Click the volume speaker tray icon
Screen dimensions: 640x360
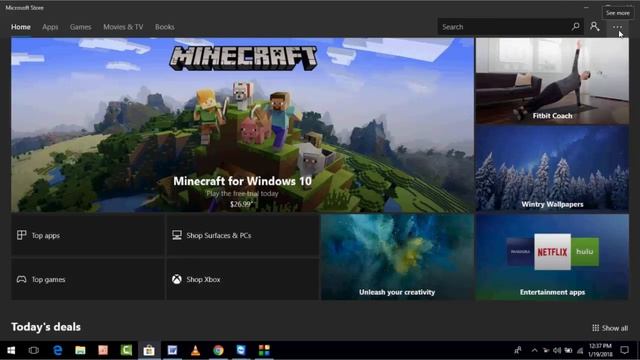point(557,350)
